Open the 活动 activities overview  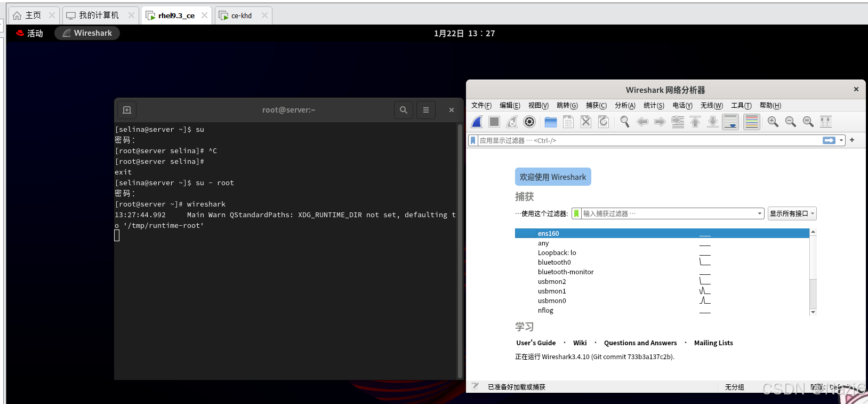tap(29, 33)
